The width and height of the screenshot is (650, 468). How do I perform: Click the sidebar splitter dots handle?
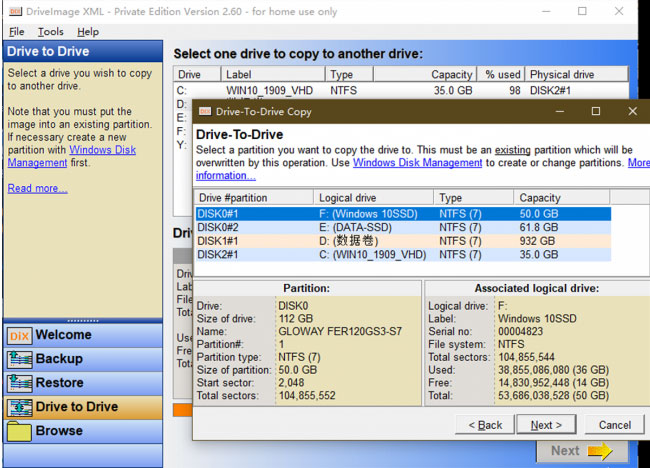coord(83,320)
